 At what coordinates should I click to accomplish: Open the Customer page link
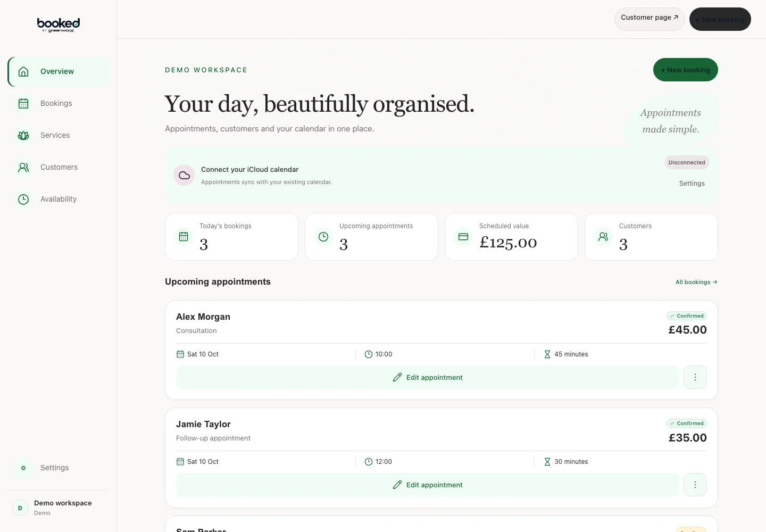coord(650,19)
